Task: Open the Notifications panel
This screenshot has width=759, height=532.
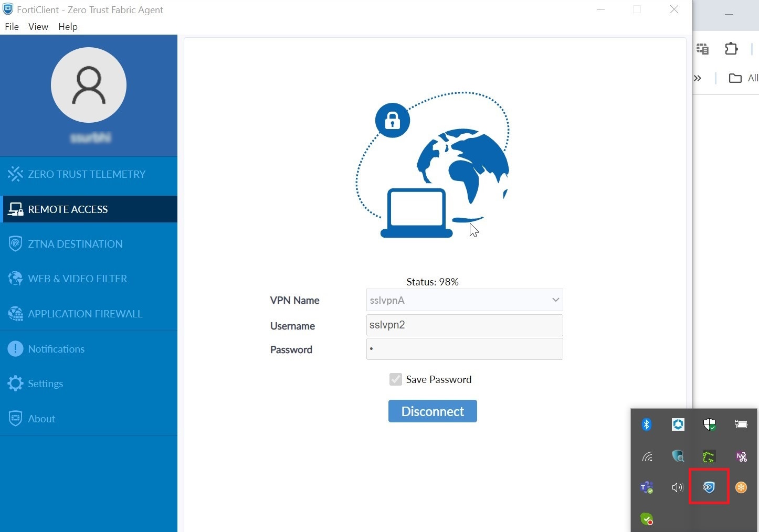Action: (56, 348)
